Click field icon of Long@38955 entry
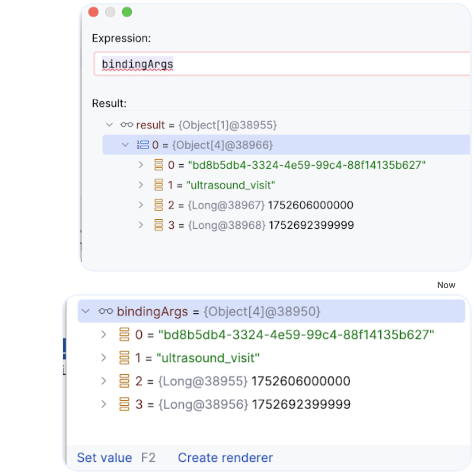Image resolution: width=474 pixels, height=476 pixels. (x=124, y=381)
